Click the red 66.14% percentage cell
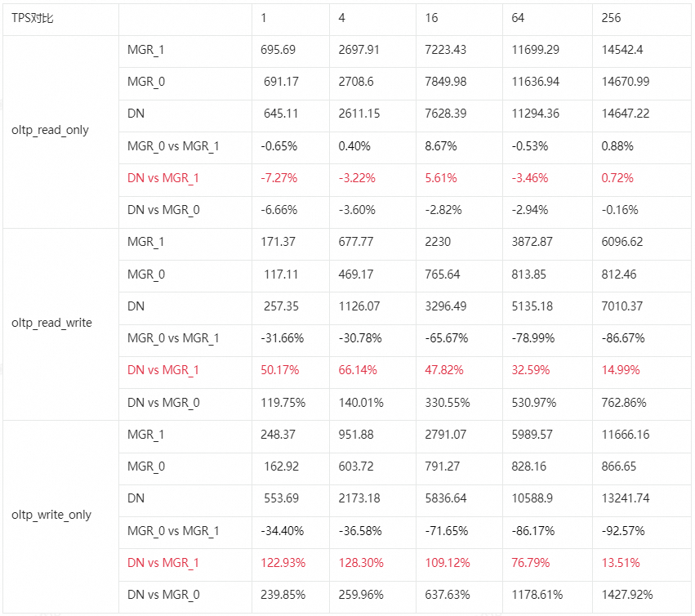 [x=358, y=370]
